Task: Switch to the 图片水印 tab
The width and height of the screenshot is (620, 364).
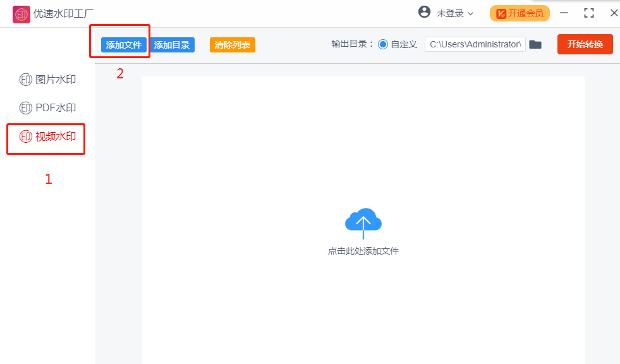Action: (x=48, y=80)
